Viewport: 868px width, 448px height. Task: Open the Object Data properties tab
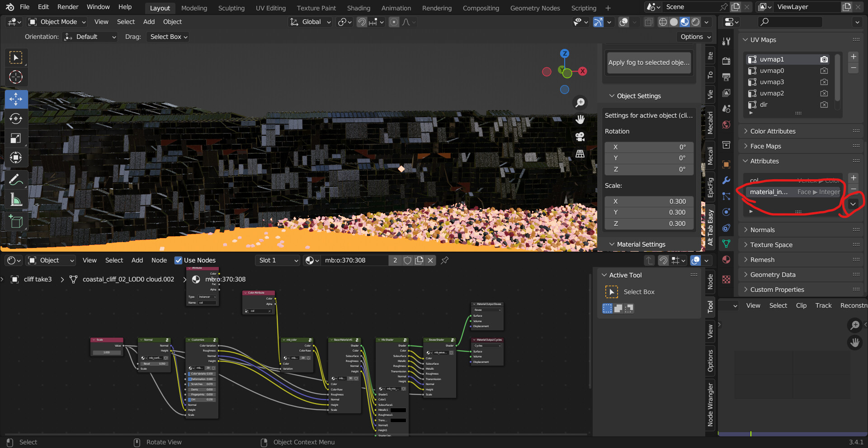click(x=726, y=243)
